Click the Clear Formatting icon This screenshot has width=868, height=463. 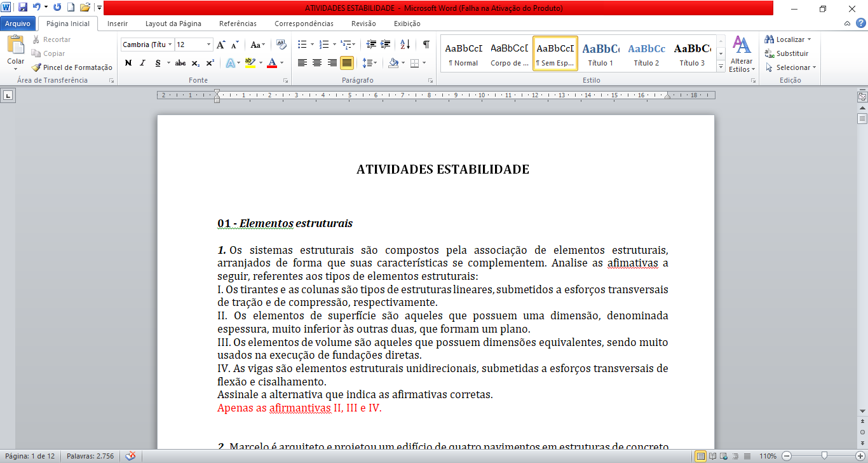pos(281,45)
